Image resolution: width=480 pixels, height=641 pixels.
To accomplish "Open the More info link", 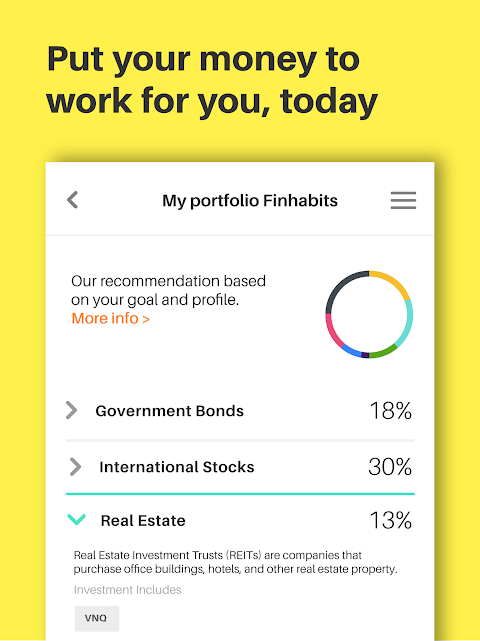I will pyautogui.click(x=110, y=318).
